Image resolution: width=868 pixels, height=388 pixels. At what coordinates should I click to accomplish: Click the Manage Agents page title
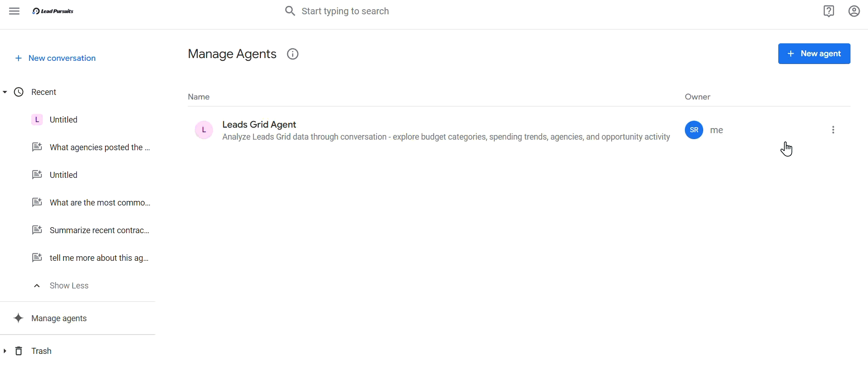pos(232,54)
